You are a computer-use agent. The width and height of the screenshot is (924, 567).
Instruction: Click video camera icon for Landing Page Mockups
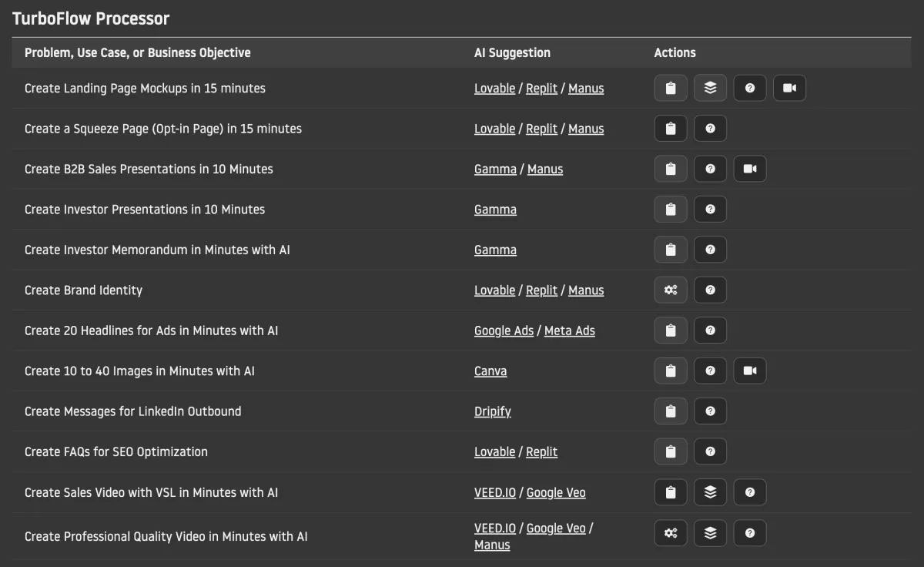[x=789, y=88]
